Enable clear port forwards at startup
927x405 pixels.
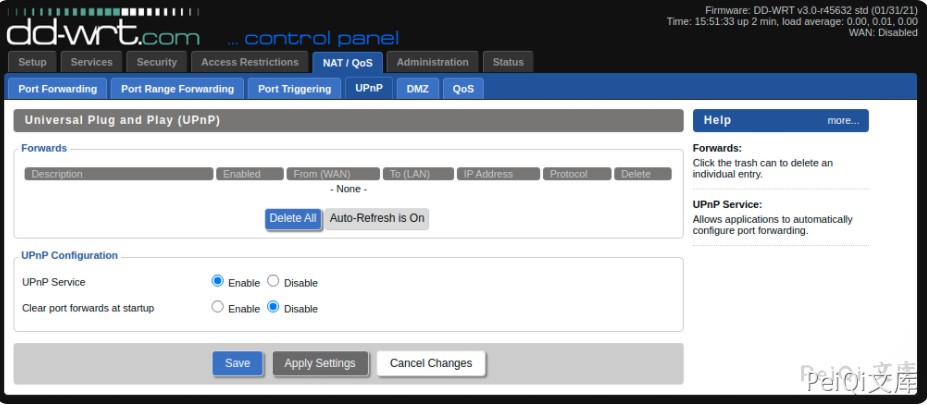[x=218, y=308]
